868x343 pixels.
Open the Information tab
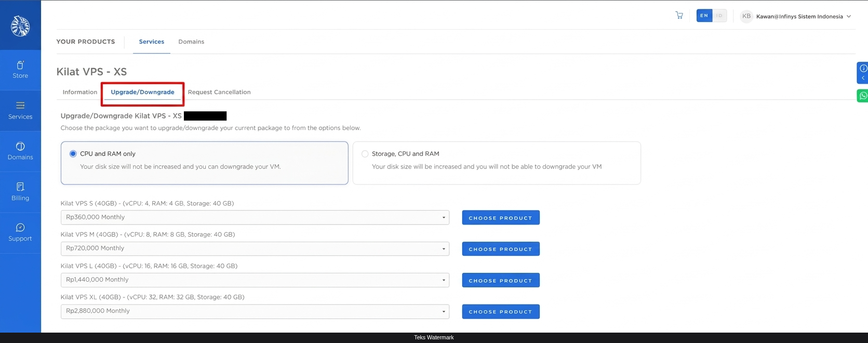click(80, 92)
